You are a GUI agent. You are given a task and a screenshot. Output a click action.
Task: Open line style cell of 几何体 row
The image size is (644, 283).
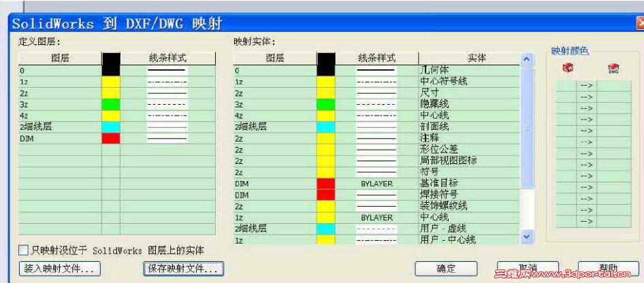click(x=376, y=71)
